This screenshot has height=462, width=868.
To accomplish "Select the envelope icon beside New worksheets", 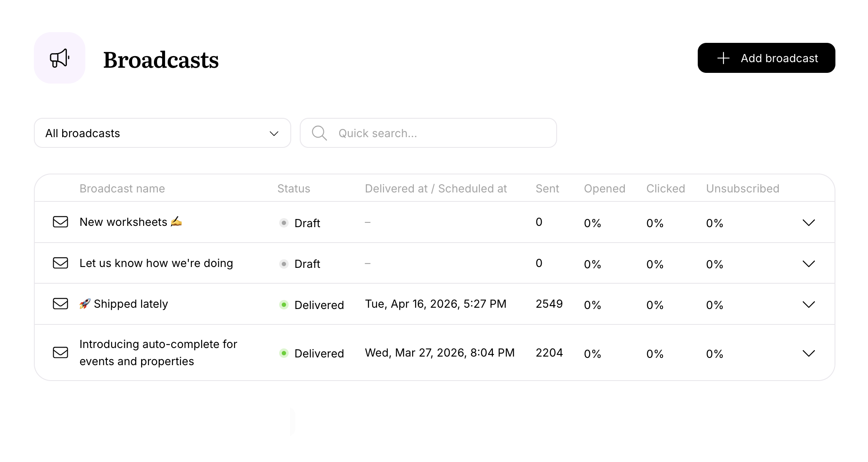I will coord(60,222).
